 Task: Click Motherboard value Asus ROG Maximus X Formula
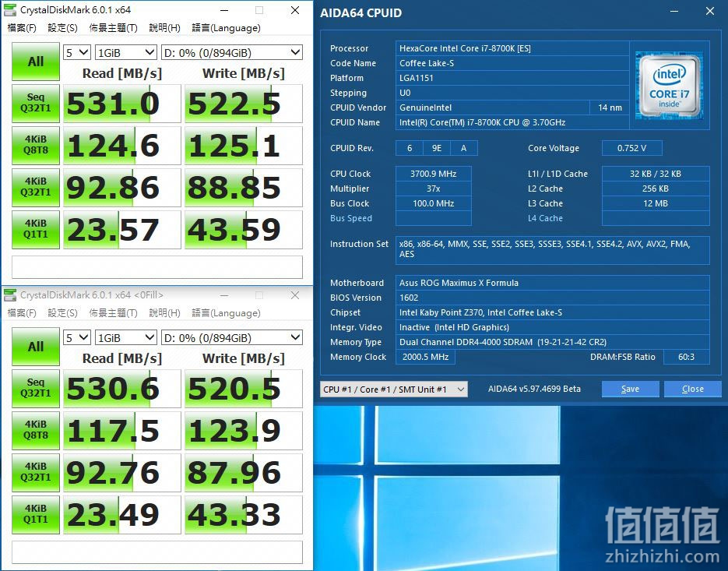tap(553, 283)
